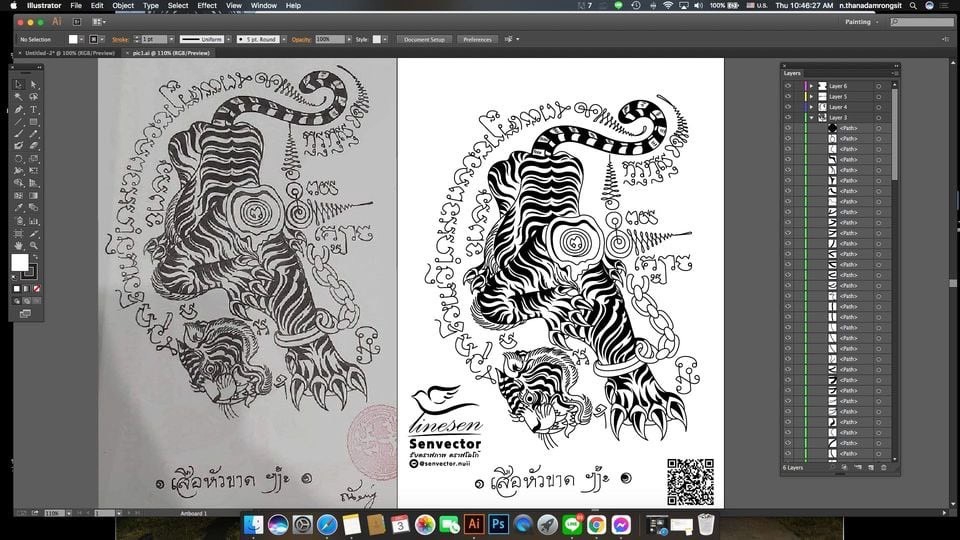The image size is (960, 540).
Task: Select the Paintbrush tool
Action: click(19, 133)
